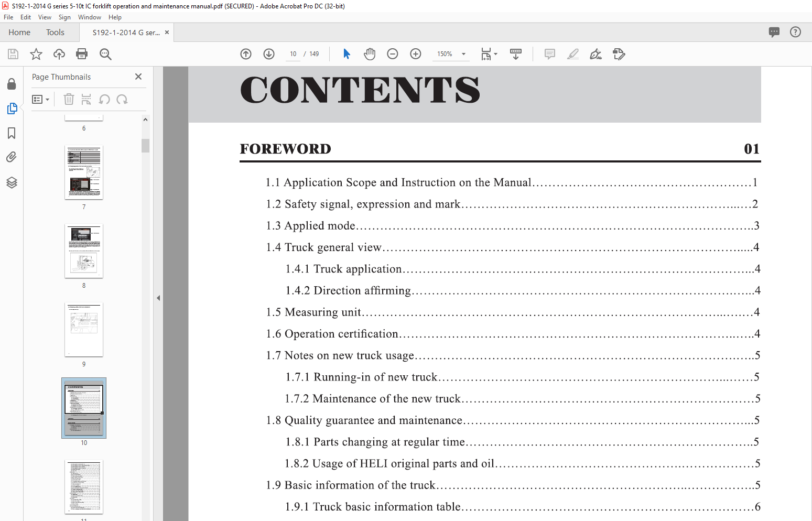
Task: Open the page fit options icon
Action: [489, 54]
